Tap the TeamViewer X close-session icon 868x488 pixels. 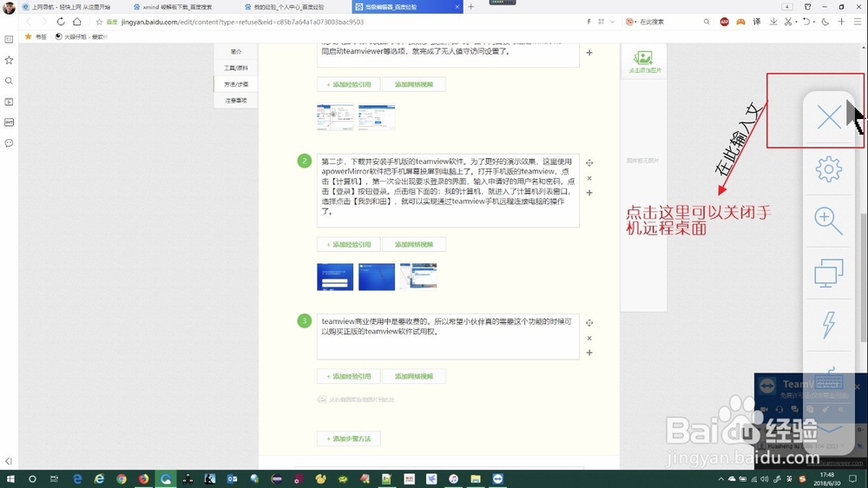[829, 117]
